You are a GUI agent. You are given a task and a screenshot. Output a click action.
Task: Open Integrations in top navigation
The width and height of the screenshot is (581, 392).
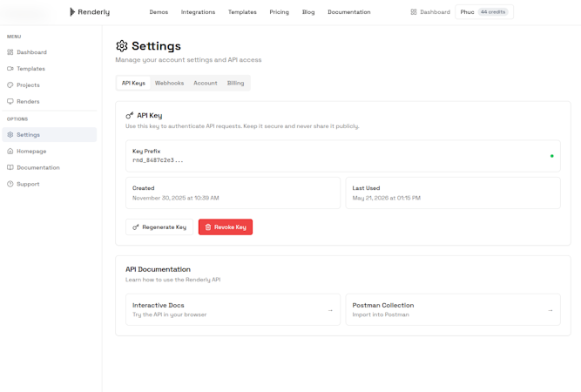tap(198, 12)
